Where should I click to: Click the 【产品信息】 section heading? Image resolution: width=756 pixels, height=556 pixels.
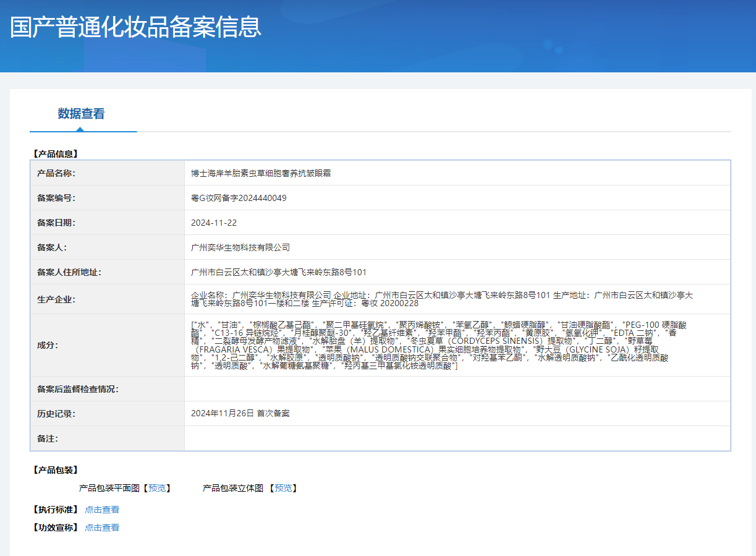[x=55, y=153]
